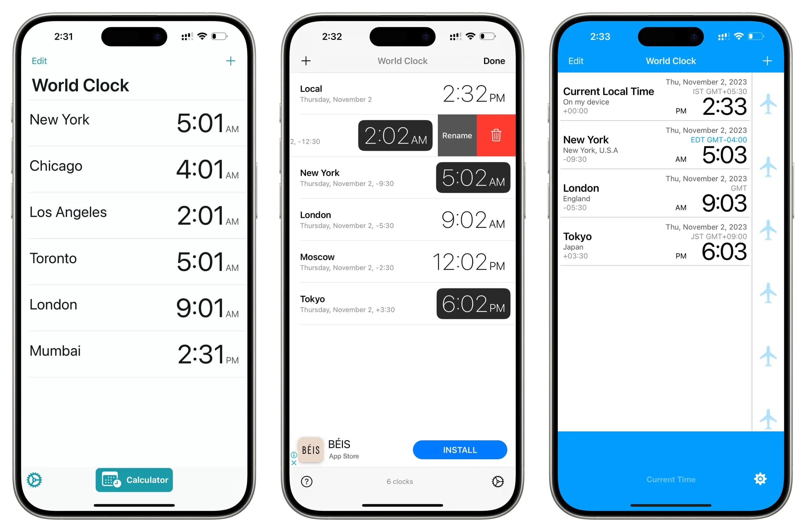Tap World Clock title in center header
Screen dimensions: 805x532
pos(402,61)
